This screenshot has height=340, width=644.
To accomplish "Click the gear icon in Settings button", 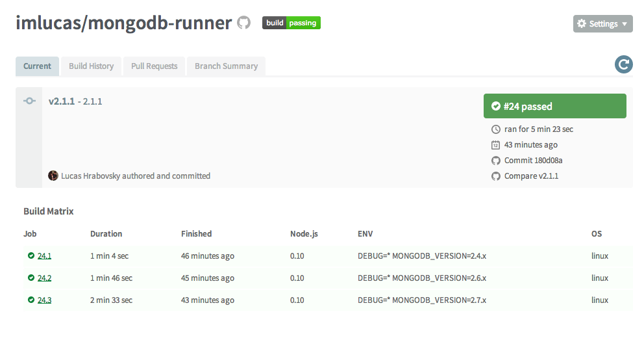I will point(582,23).
